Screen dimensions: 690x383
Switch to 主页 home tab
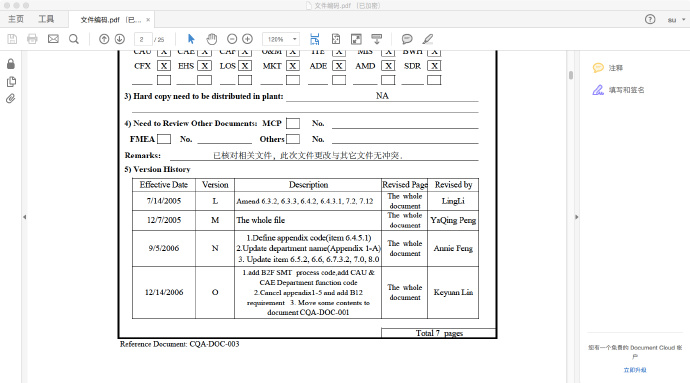[16, 19]
